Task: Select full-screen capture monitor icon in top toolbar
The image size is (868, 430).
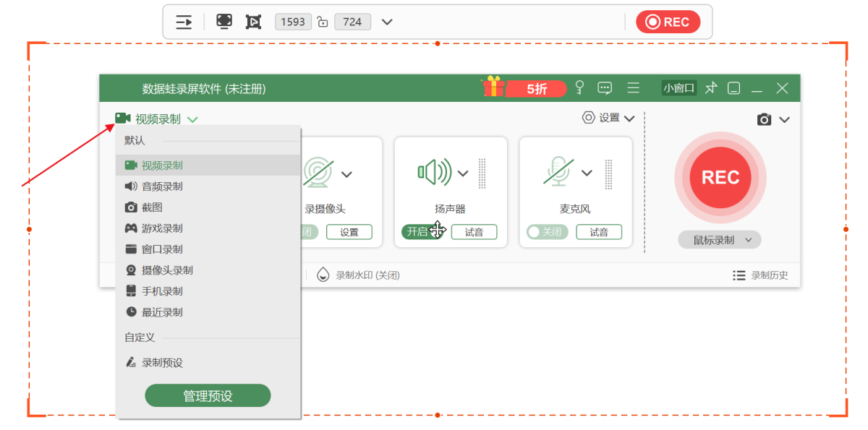Action: coord(224,22)
